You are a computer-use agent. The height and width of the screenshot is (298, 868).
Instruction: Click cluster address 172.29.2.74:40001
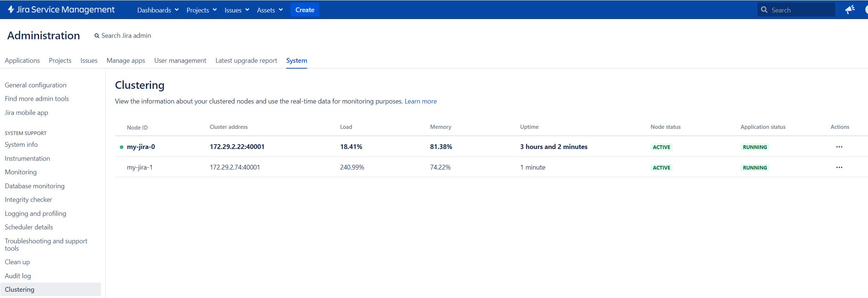(235, 167)
